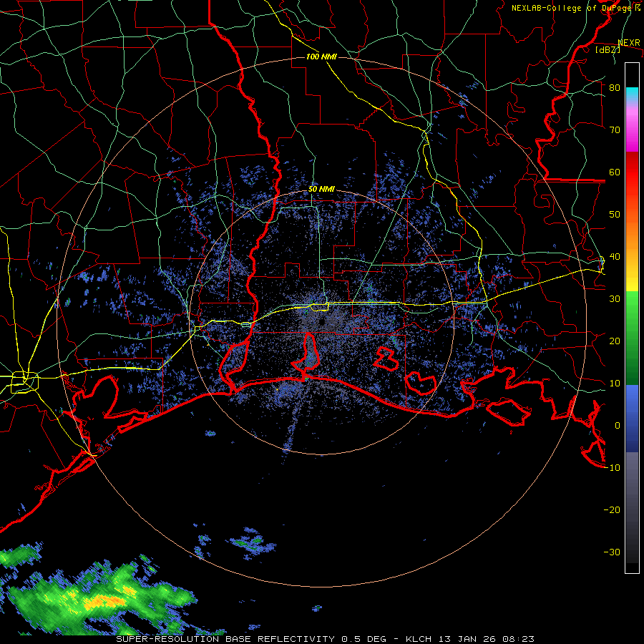Pick the red segment of the color bar
Screen dimensions: 644x644
(x=632, y=172)
